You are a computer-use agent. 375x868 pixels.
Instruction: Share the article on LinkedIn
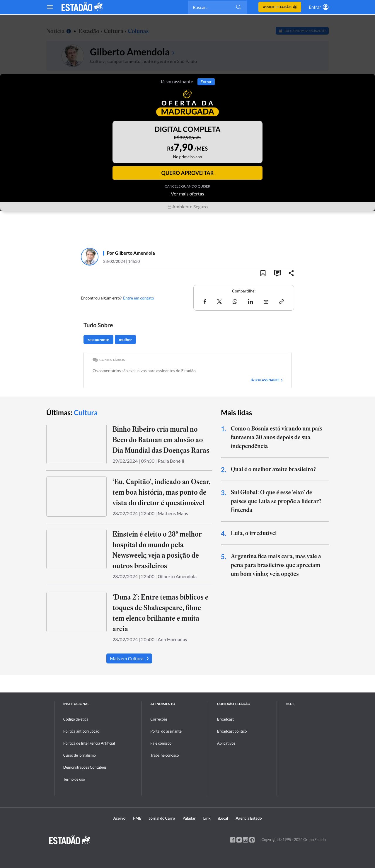250,302
